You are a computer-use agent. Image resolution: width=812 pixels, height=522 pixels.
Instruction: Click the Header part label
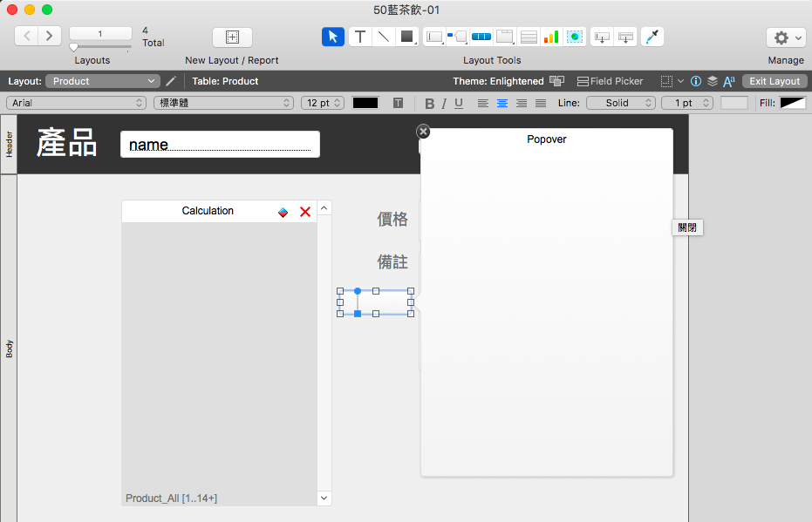click(x=9, y=145)
